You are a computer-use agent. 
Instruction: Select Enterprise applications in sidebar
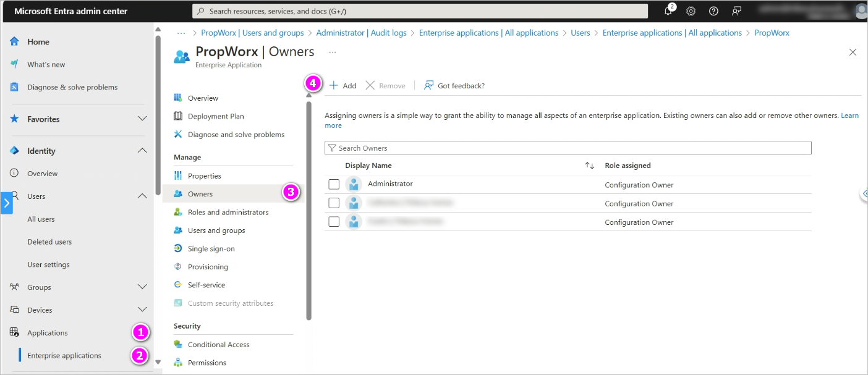[64, 355]
